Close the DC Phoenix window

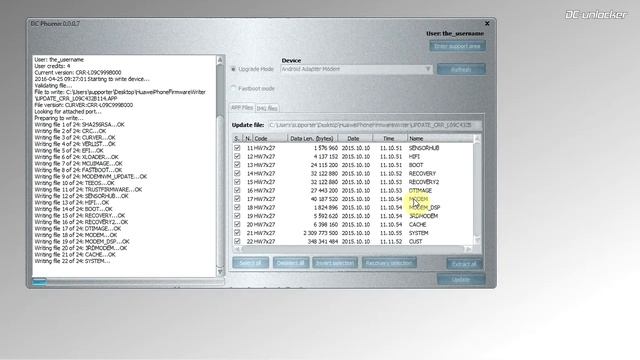[487, 24]
